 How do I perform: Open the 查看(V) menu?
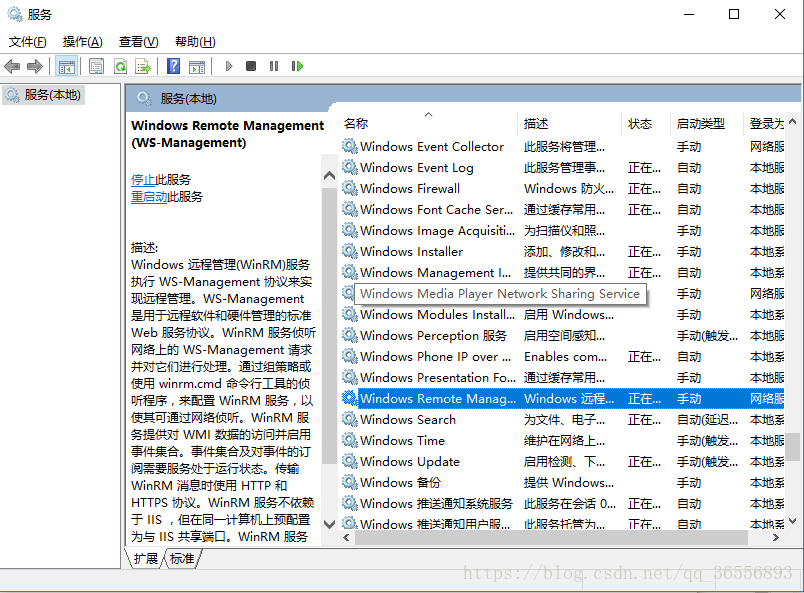(x=138, y=42)
